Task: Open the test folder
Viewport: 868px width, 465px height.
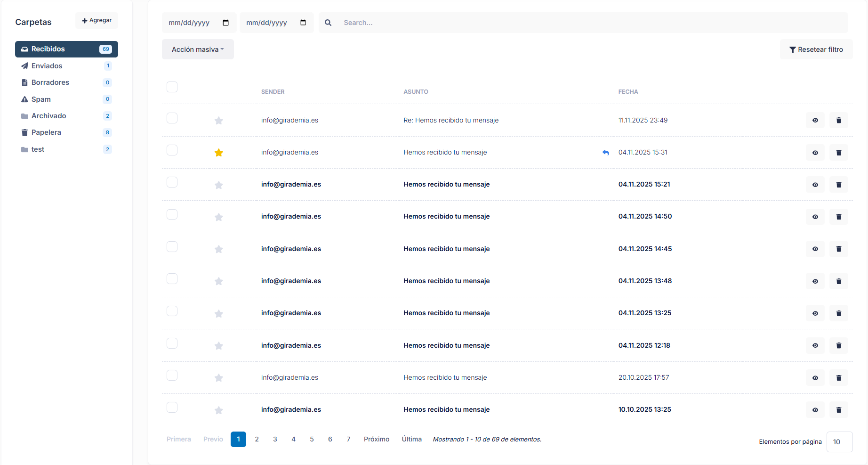Action: [38, 149]
